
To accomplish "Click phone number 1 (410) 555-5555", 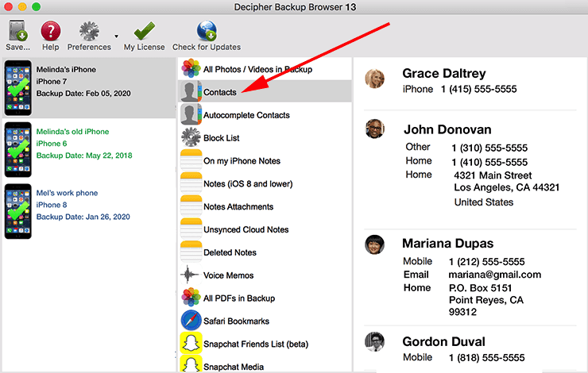I will click(489, 162).
